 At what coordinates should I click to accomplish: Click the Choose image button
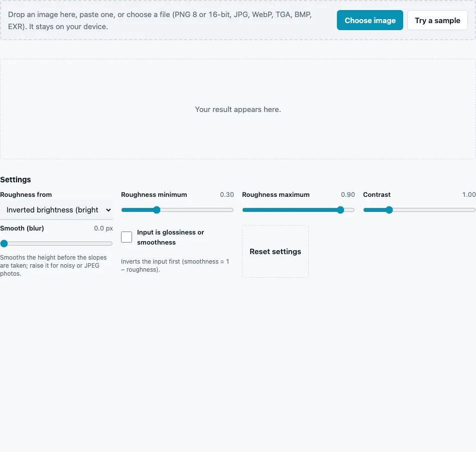coord(370,20)
